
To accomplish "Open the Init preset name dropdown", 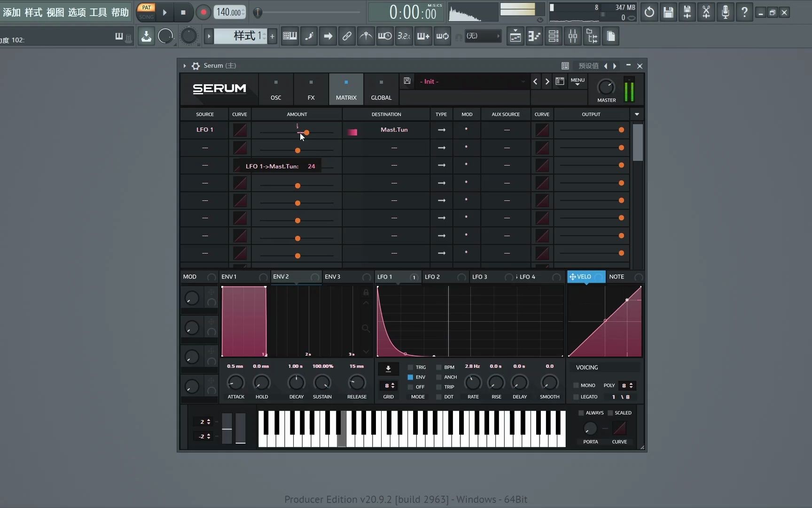I will [x=471, y=81].
